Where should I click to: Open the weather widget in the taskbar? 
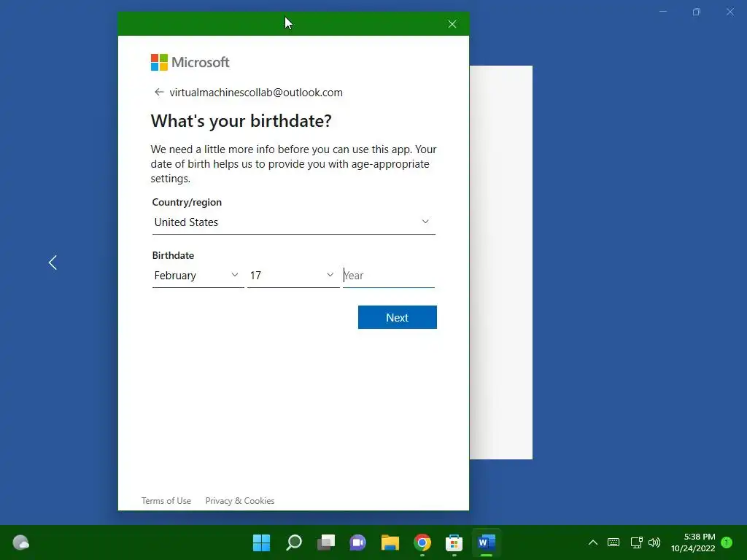(21, 542)
